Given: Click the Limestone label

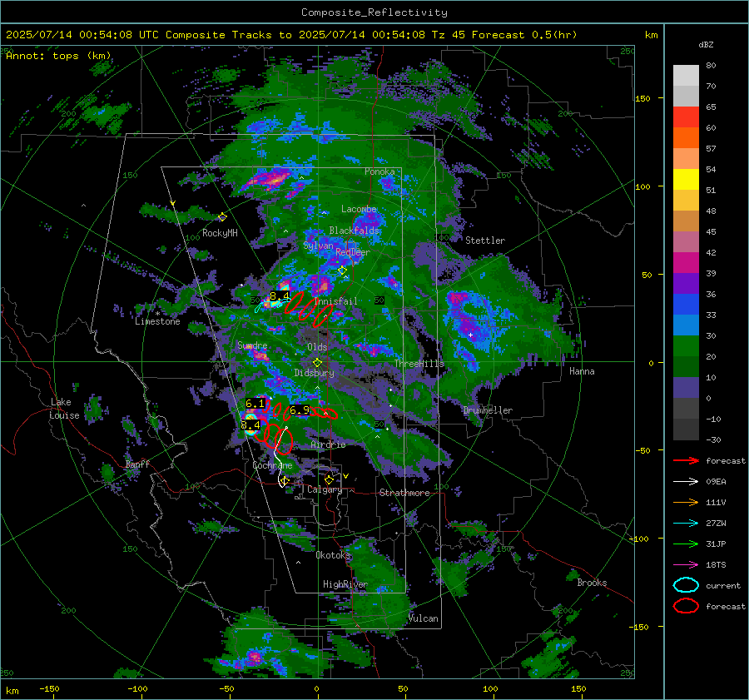Looking at the screenshot, I should [x=157, y=321].
